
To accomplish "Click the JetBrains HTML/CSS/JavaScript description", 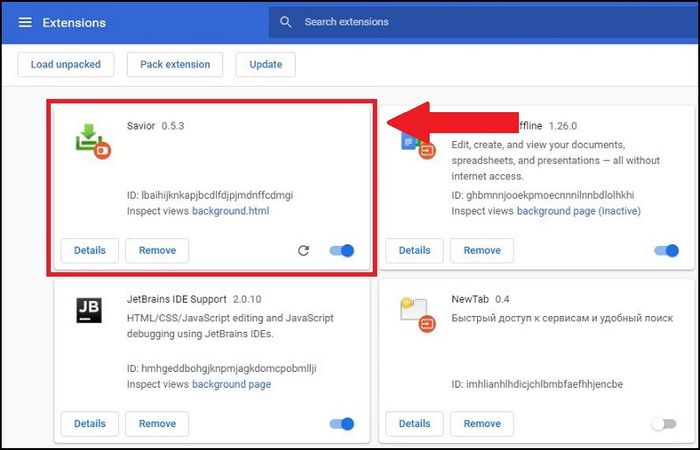I will point(230,326).
